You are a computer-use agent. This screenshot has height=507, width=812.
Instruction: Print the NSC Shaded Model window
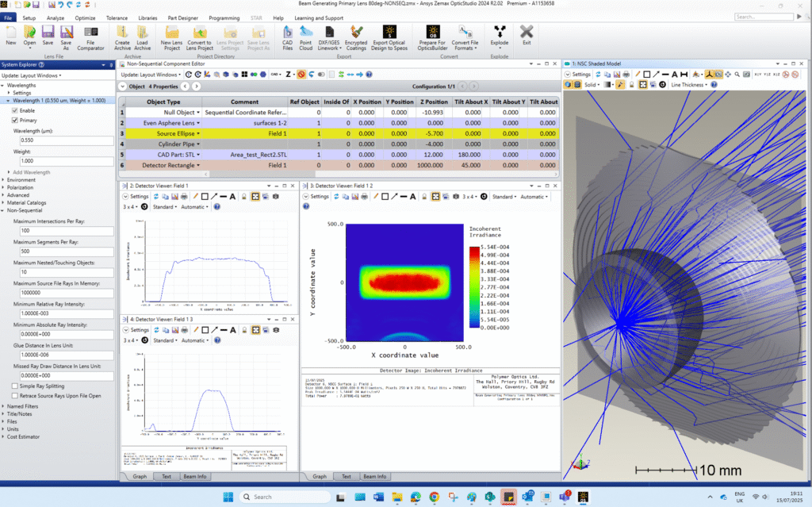point(626,75)
